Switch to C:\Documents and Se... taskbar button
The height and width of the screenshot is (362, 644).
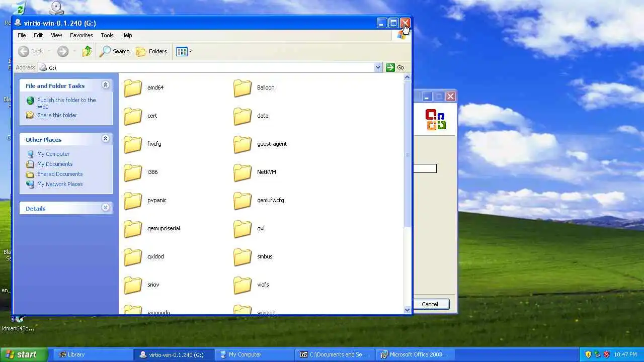[x=336, y=354]
